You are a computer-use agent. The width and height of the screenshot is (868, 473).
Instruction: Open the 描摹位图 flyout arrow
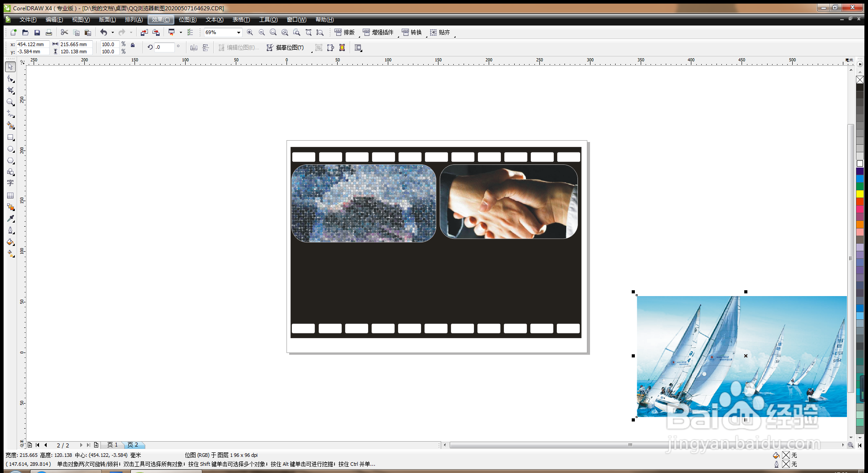click(x=312, y=52)
